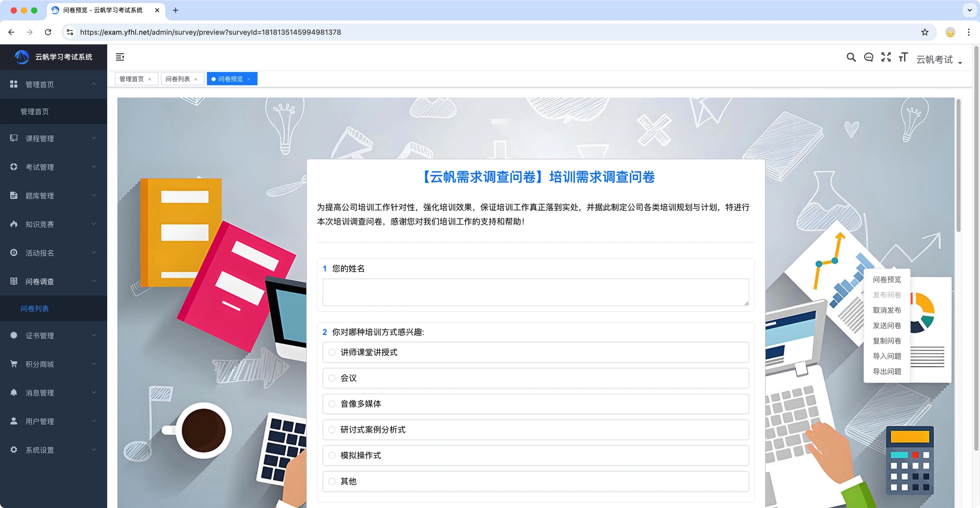Click the 活动报名 sidebar icon
980x508 pixels.
(14, 253)
